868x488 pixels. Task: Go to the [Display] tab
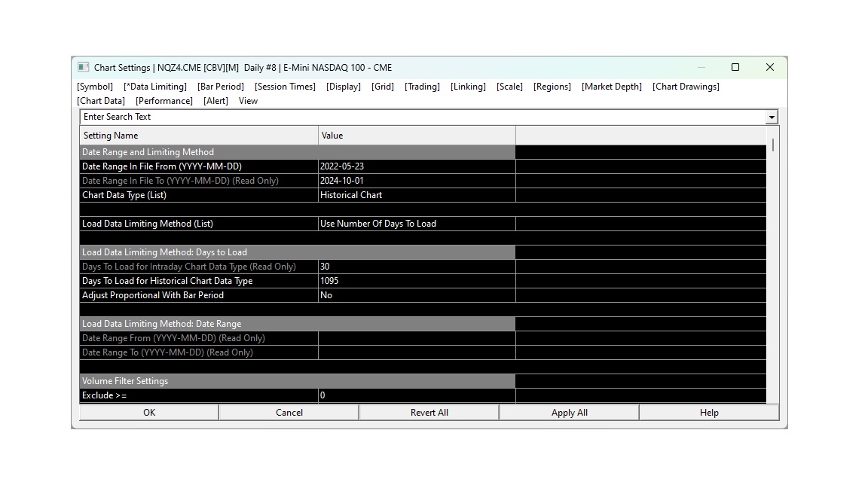(x=344, y=87)
